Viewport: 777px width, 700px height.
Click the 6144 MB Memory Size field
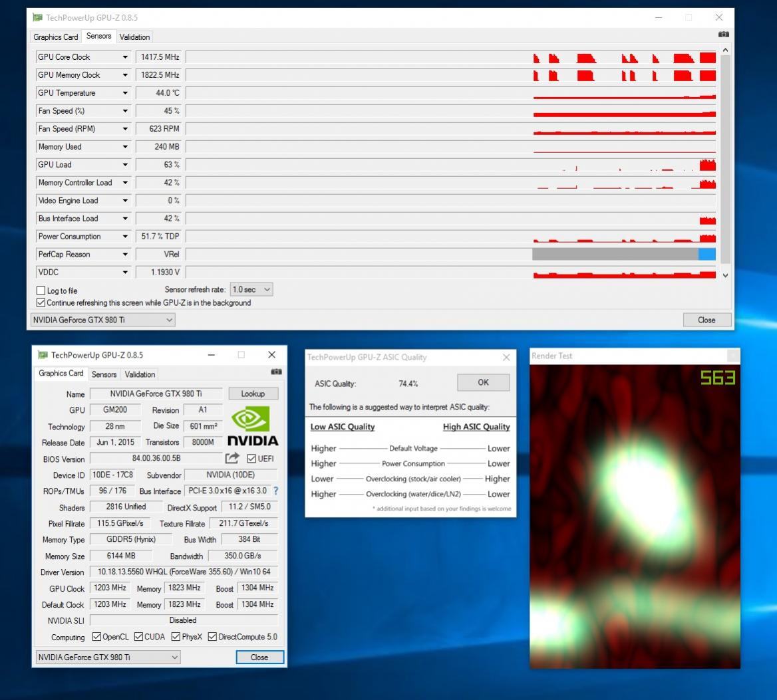pyautogui.click(x=121, y=556)
